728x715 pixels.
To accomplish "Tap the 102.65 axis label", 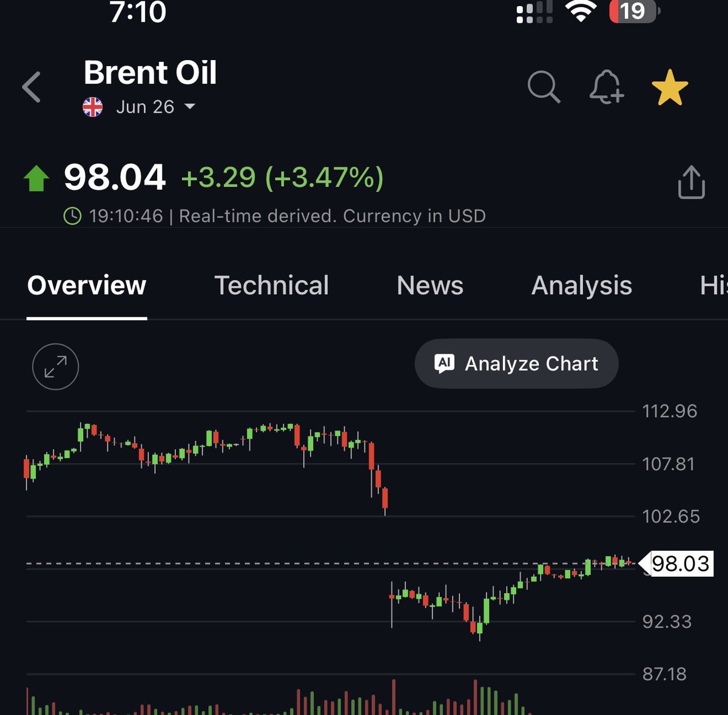I will [x=671, y=516].
